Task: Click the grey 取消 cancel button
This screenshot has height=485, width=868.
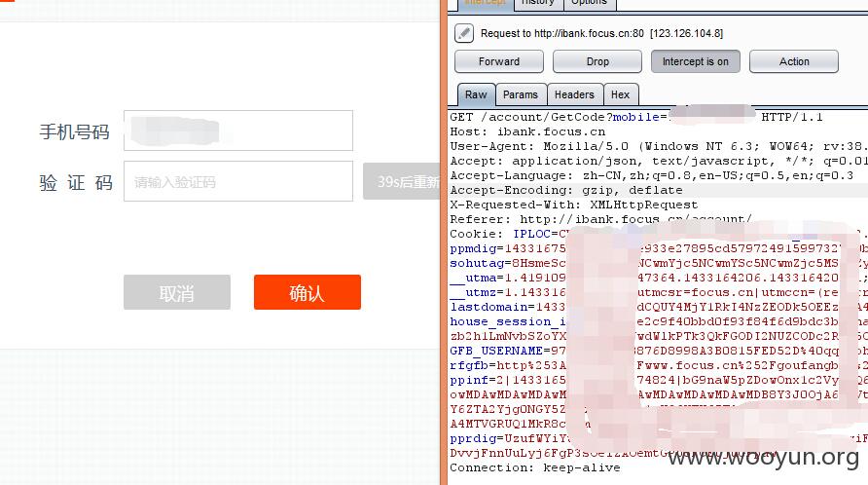Action: [x=176, y=292]
